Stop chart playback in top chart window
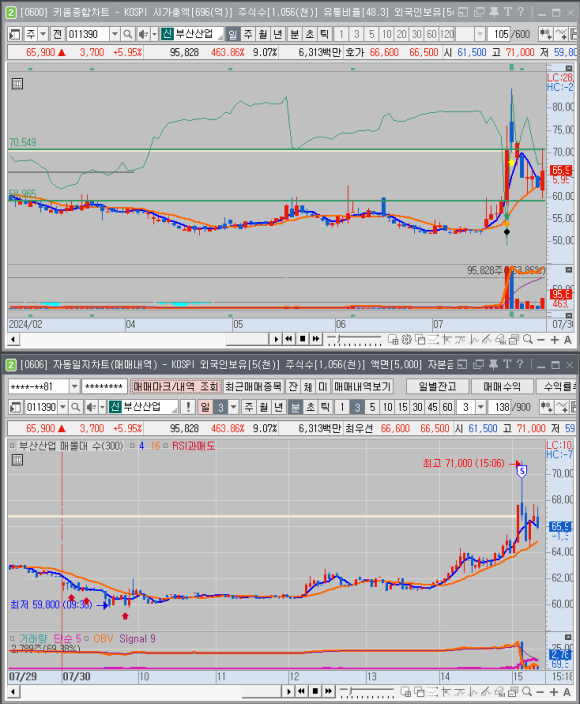The width and height of the screenshot is (580, 704). click(x=303, y=339)
